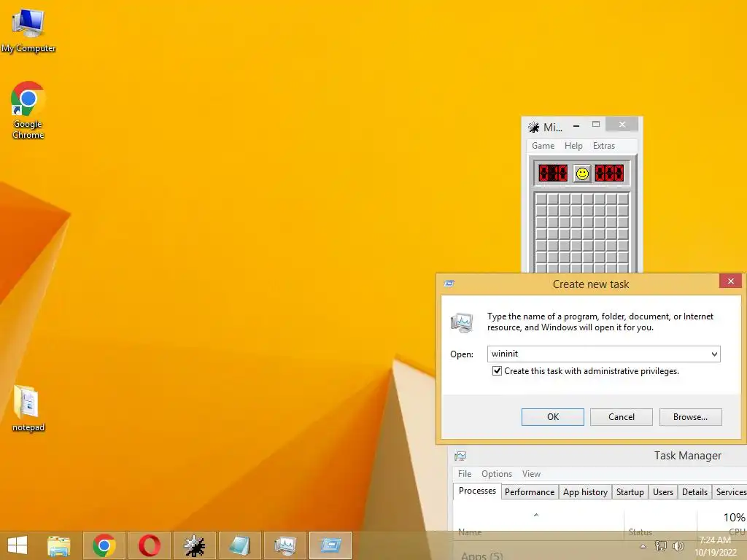The height and width of the screenshot is (560, 747).
Task: Open the Task Manager Options menu
Action: [497, 474]
